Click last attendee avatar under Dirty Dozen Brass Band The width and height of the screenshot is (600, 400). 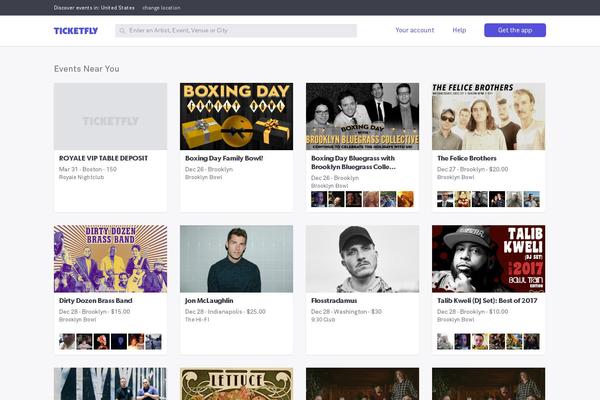point(153,342)
